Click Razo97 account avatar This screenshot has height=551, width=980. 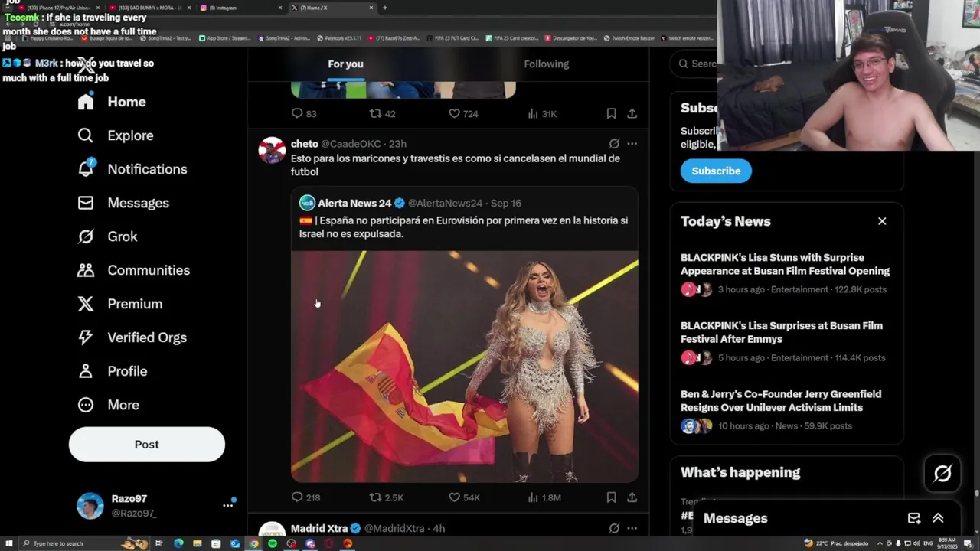point(90,506)
